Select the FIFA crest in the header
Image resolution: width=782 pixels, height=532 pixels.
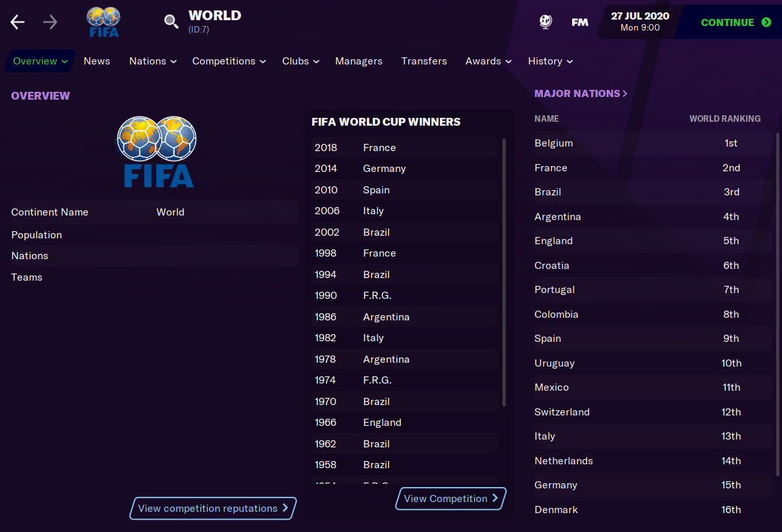(x=102, y=21)
